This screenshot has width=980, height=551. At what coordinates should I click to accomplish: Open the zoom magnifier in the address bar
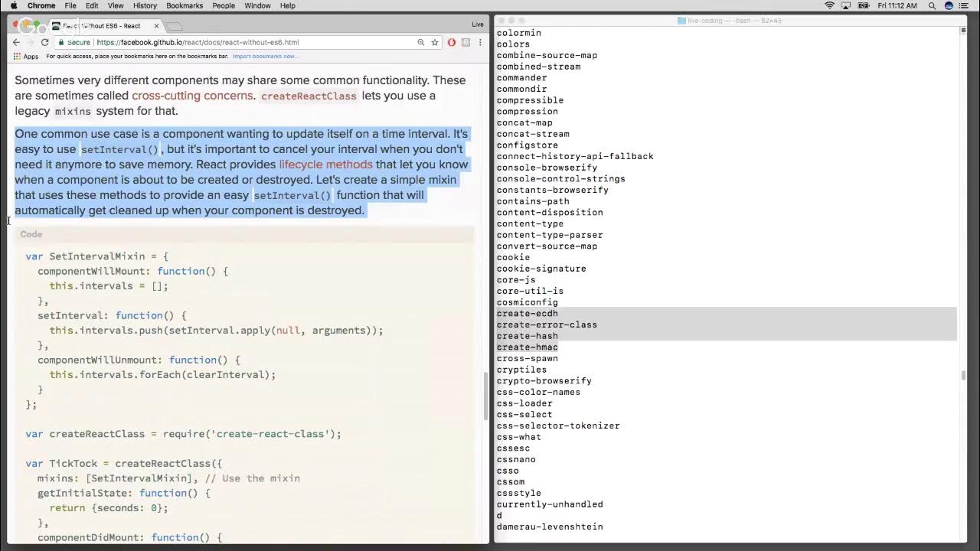click(x=420, y=42)
